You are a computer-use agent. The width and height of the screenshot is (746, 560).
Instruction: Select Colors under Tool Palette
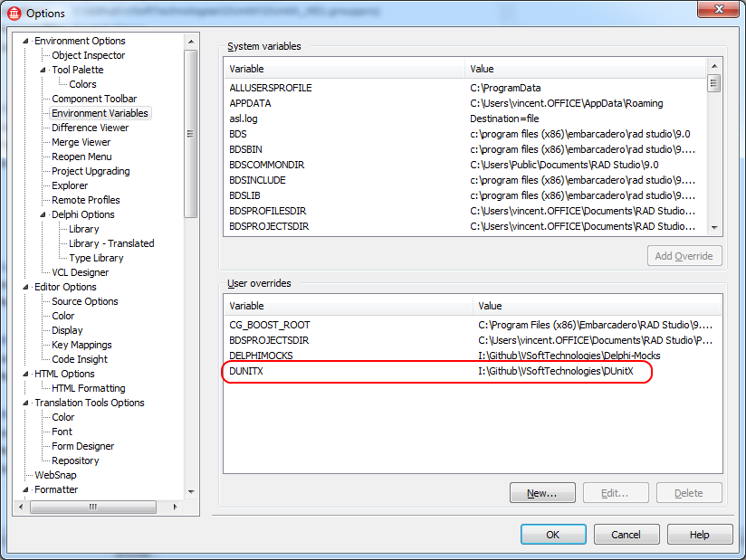coord(82,84)
